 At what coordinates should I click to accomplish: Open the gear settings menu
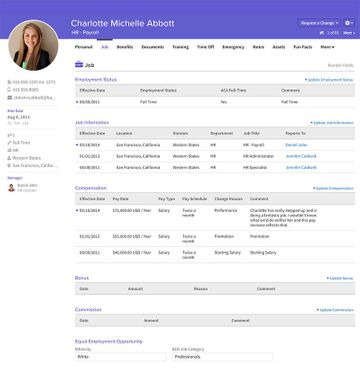click(349, 23)
